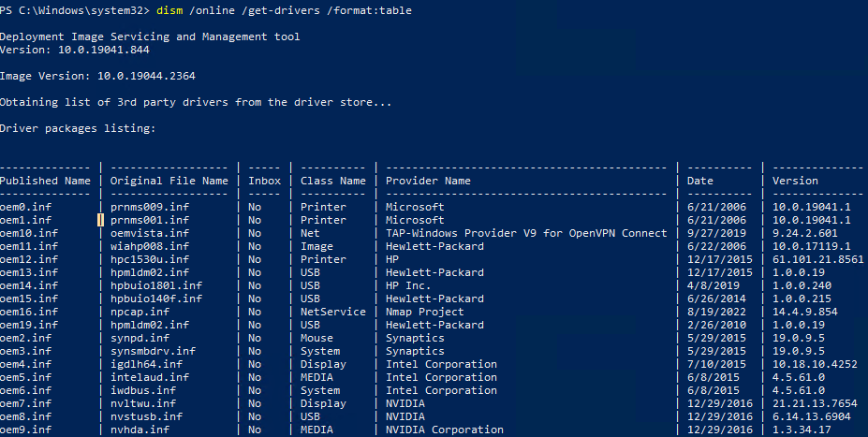Click the date 8/19/2022

tap(719, 312)
